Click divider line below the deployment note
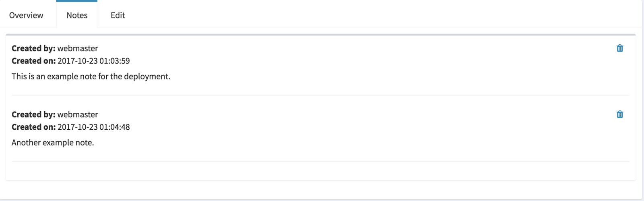Screen dimensions: 644x201 (x=320, y=95)
